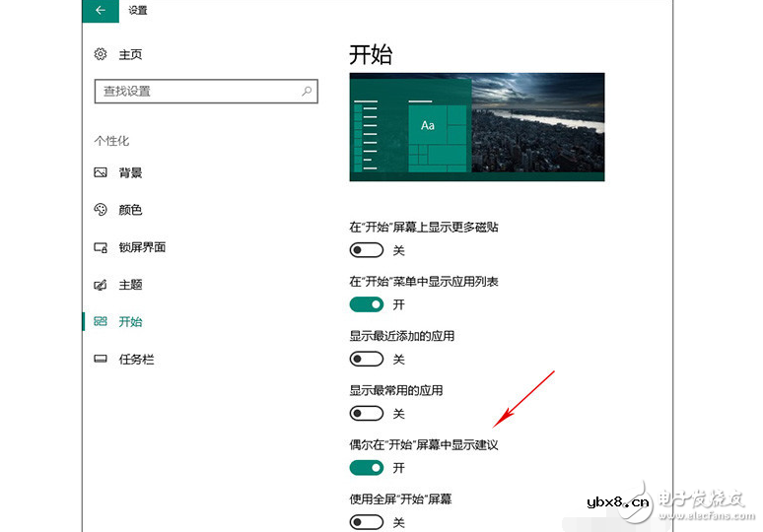
Task: Turn off 在"开始"菜单中显示应用列表 switch
Action: pos(367,304)
